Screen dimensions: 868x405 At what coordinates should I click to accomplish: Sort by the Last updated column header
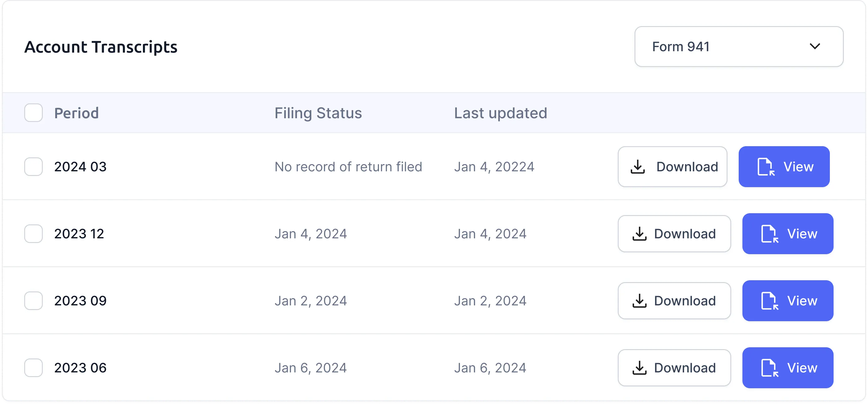501,113
